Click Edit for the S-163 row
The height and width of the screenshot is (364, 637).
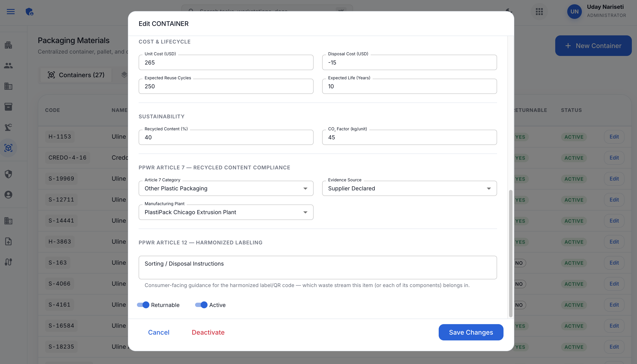614,263
